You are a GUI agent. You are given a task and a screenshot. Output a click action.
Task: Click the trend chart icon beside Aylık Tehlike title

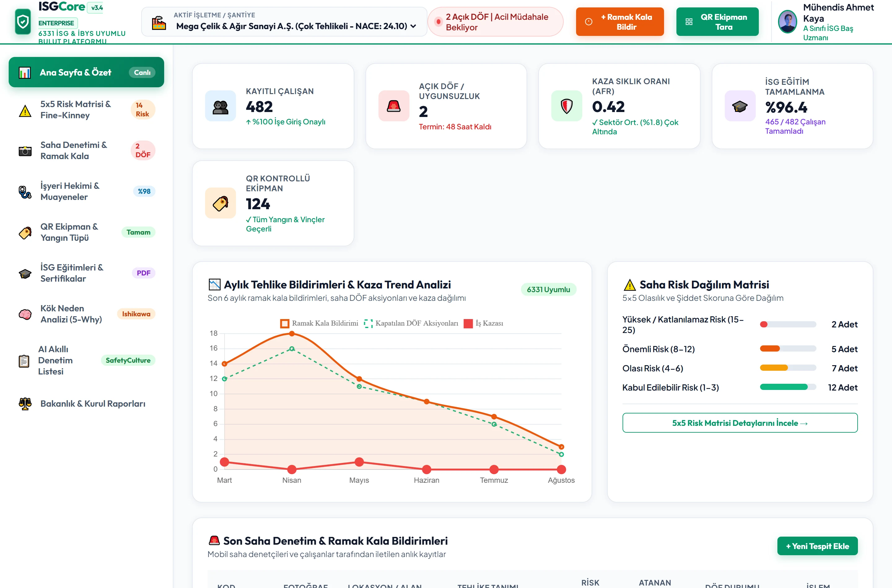[214, 285]
